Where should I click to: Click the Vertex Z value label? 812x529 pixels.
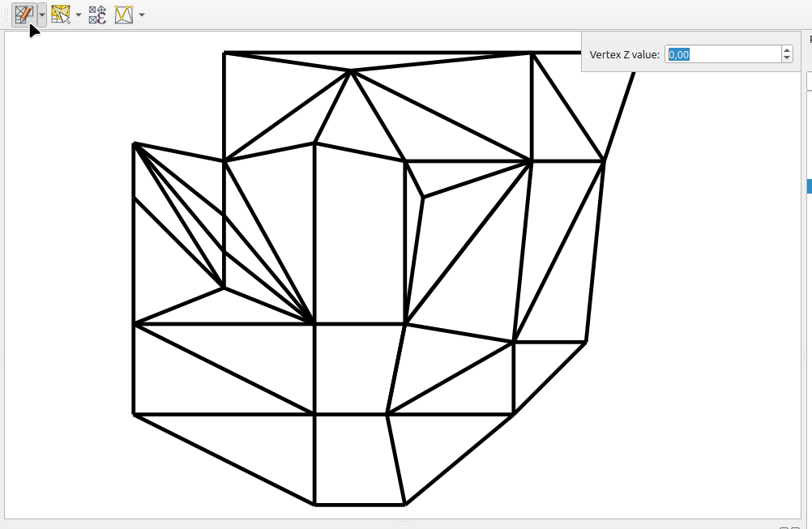[x=624, y=54]
